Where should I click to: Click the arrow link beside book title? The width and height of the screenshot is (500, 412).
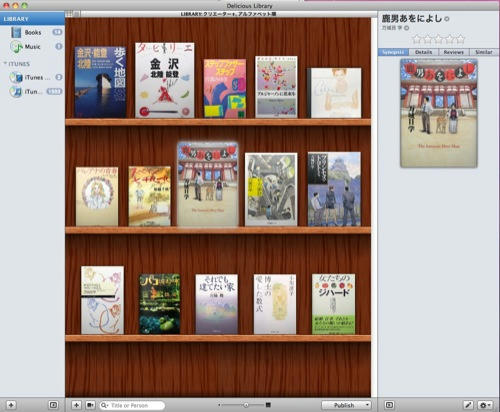tap(447, 19)
